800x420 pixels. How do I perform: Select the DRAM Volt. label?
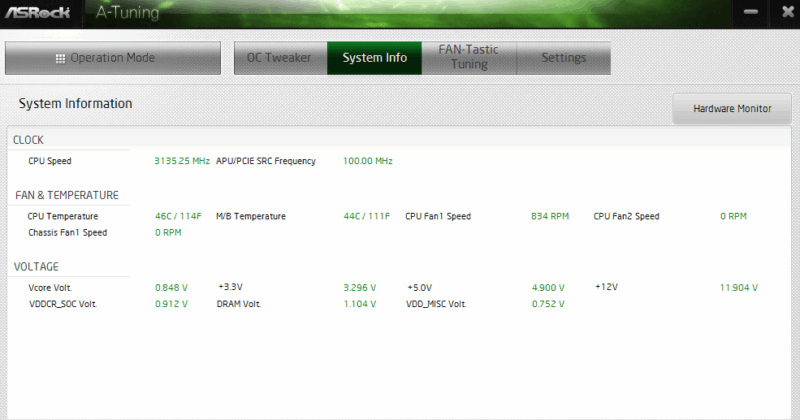pos(239,304)
